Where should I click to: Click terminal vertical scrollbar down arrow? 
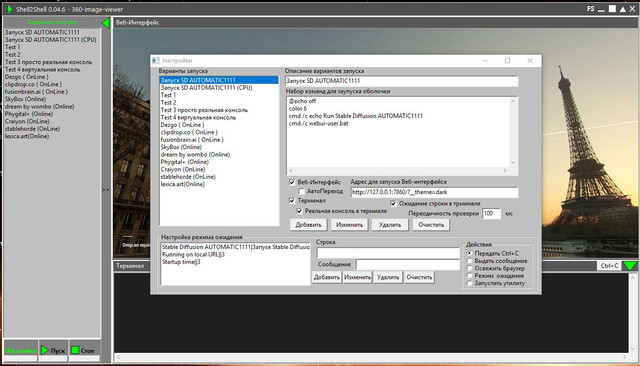click(633, 349)
